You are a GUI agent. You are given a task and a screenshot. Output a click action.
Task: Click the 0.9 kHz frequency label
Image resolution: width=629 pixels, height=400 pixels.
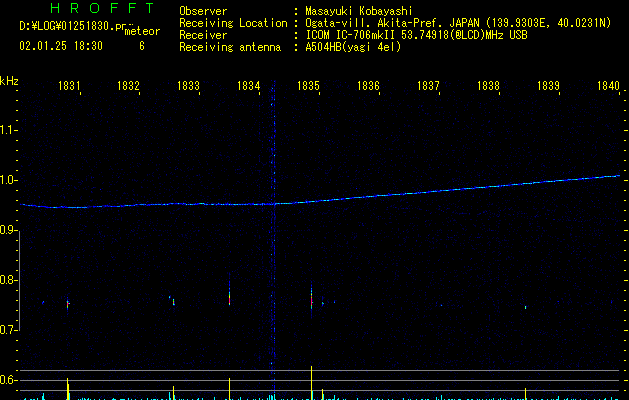tap(8, 230)
